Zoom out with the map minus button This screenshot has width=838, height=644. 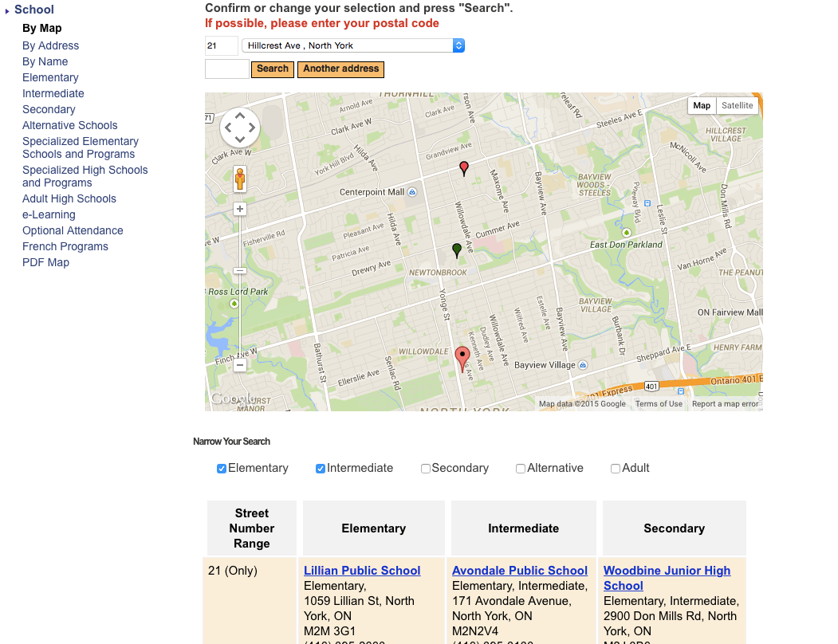tap(240, 366)
